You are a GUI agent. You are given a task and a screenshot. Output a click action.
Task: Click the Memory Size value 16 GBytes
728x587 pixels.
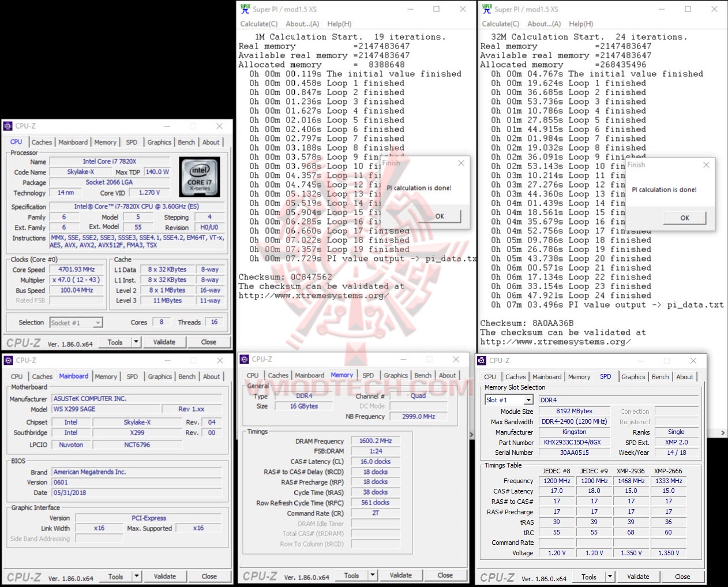click(303, 406)
